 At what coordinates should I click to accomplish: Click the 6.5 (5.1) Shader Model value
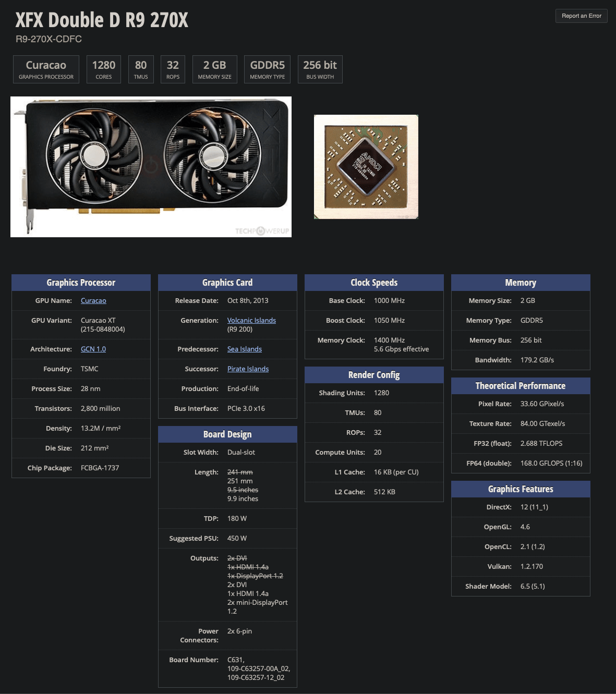pos(533,587)
